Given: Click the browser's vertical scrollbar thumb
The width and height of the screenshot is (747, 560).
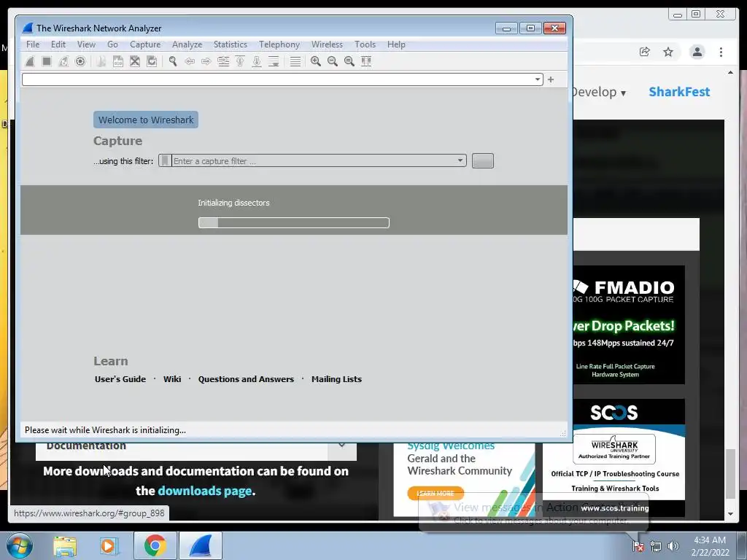Looking at the screenshot, I should tap(731, 473).
